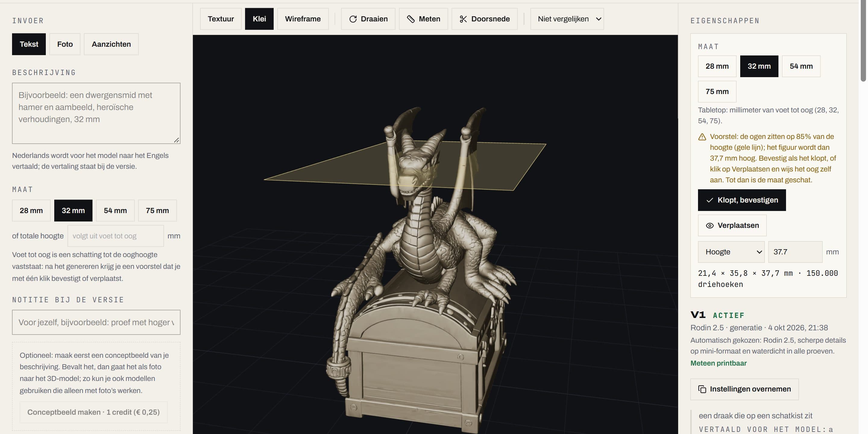
Task: Switch to the Tekst input tab
Action: (x=29, y=44)
